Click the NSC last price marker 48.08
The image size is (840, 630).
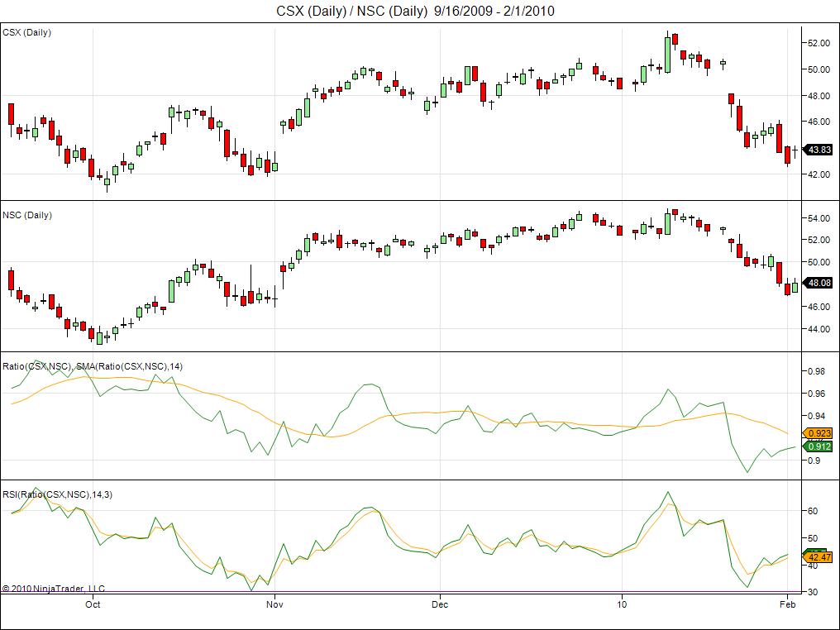(x=818, y=283)
